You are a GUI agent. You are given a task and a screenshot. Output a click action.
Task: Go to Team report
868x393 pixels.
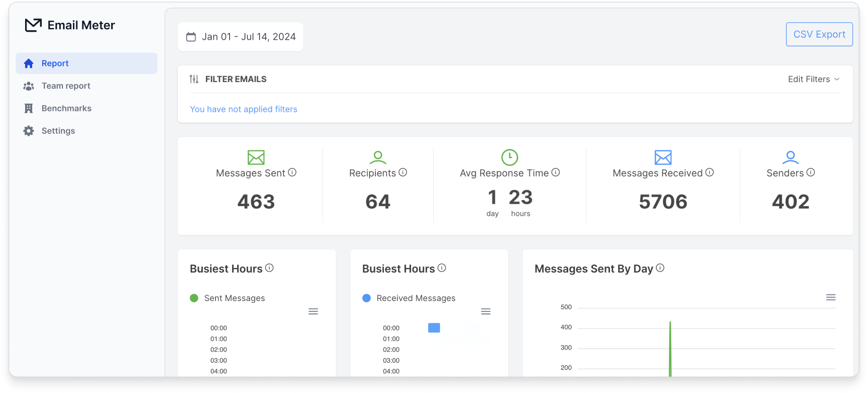coord(66,86)
